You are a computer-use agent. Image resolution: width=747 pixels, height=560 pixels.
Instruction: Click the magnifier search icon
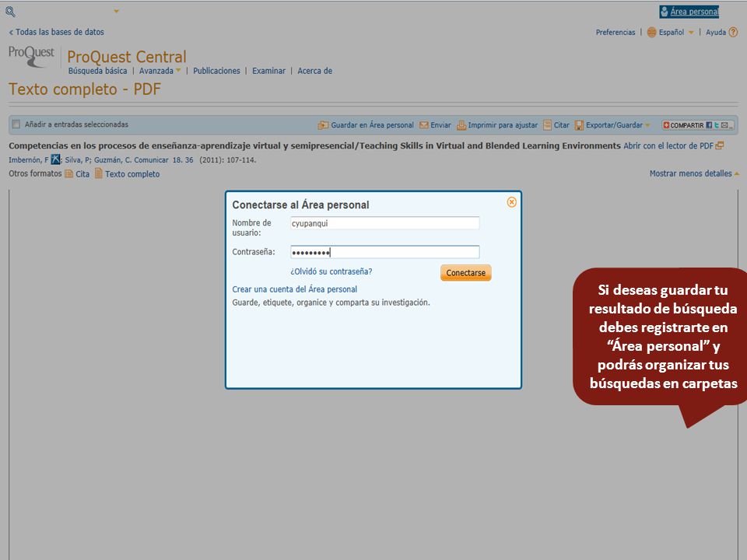click(10, 12)
